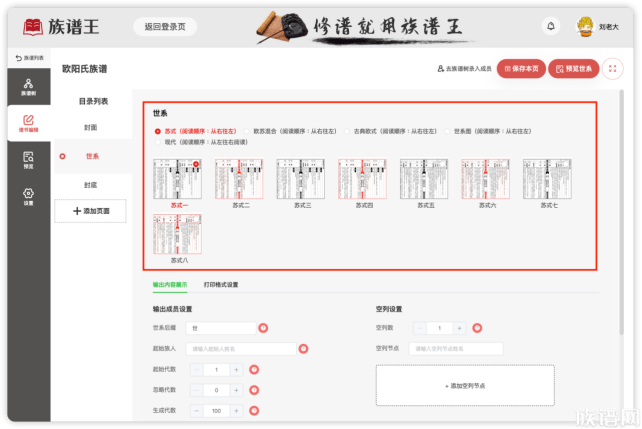Focus the 世系后缀 input field
This screenshot has width=642, height=429.
tap(221, 328)
